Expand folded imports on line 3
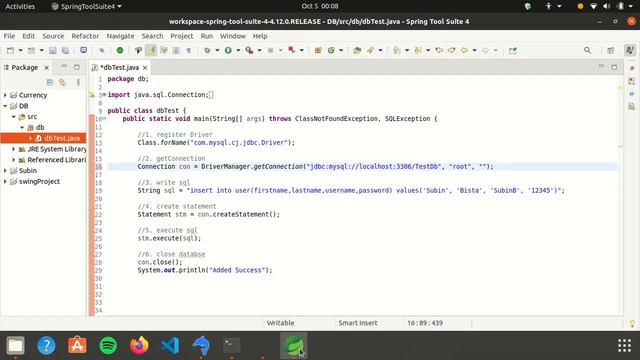The image size is (640, 360). pos(104,95)
